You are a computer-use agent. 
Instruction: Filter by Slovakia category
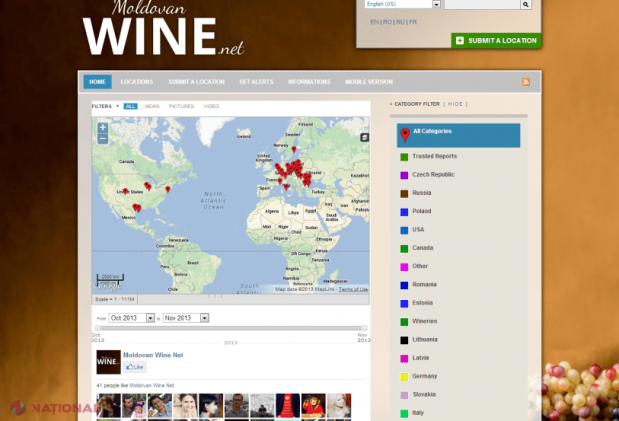coord(424,395)
